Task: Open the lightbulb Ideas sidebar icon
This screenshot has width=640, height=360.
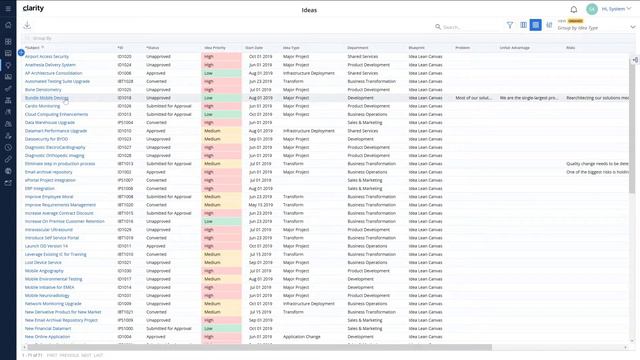Action: click(8, 65)
